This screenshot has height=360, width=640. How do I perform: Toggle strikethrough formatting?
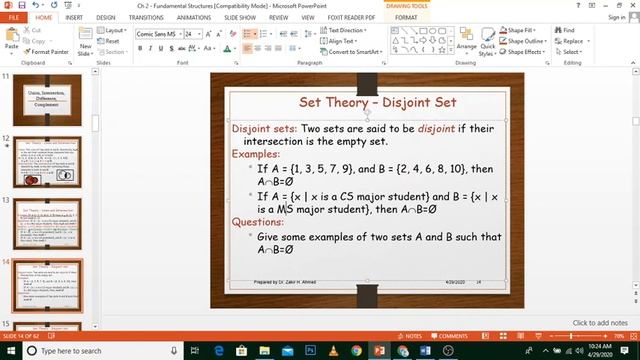[182, 49]
